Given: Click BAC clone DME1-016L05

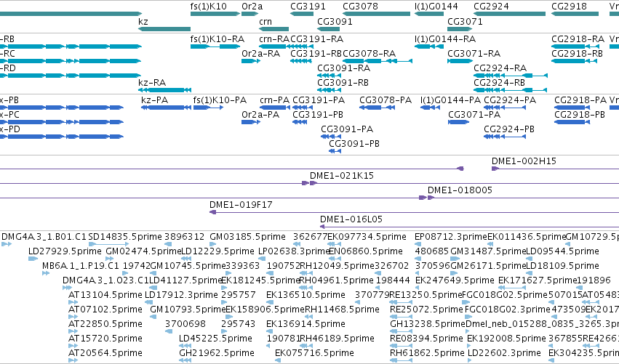Looking at the screenshot, I should coord(351,219).
